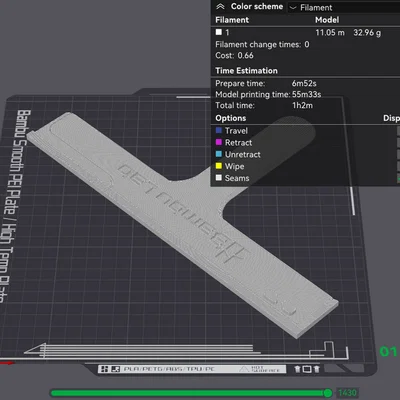The image size is (400, 400).
Task: Click the Total time 1h2m value
Action: [x=302, y=105]
